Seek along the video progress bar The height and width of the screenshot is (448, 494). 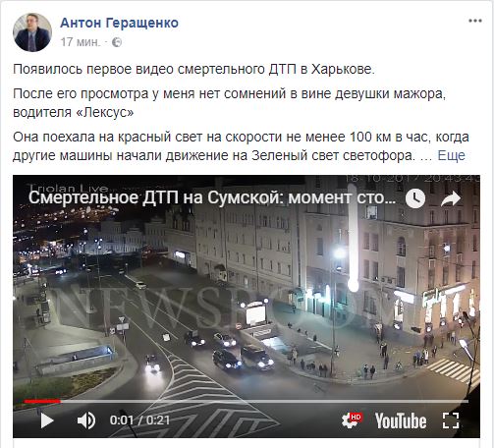click(x=247, y=401)
